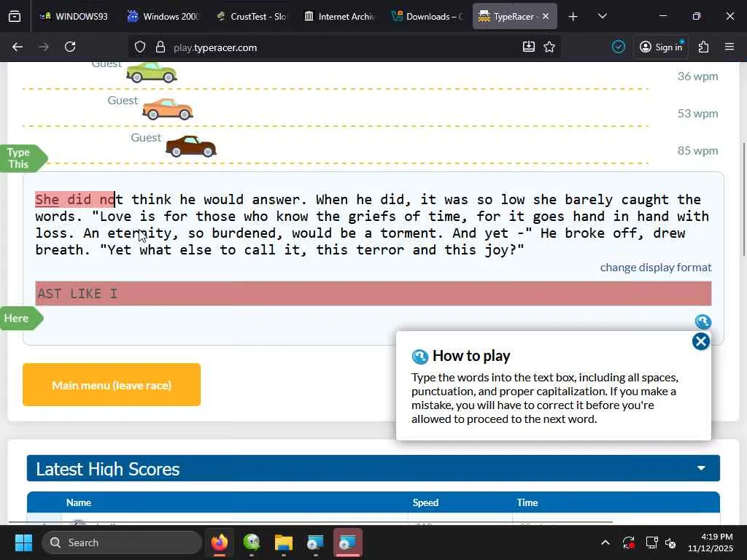Open the extensions puzzle icon

point(704,47)
